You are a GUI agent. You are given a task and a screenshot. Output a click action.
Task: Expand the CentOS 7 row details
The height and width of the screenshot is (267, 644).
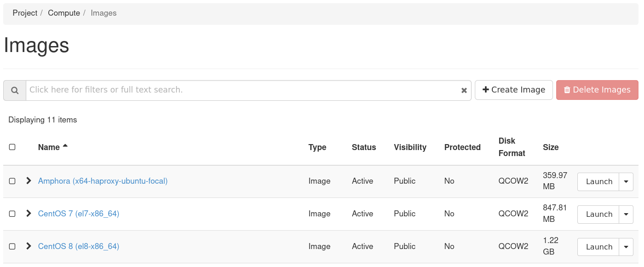28,213
